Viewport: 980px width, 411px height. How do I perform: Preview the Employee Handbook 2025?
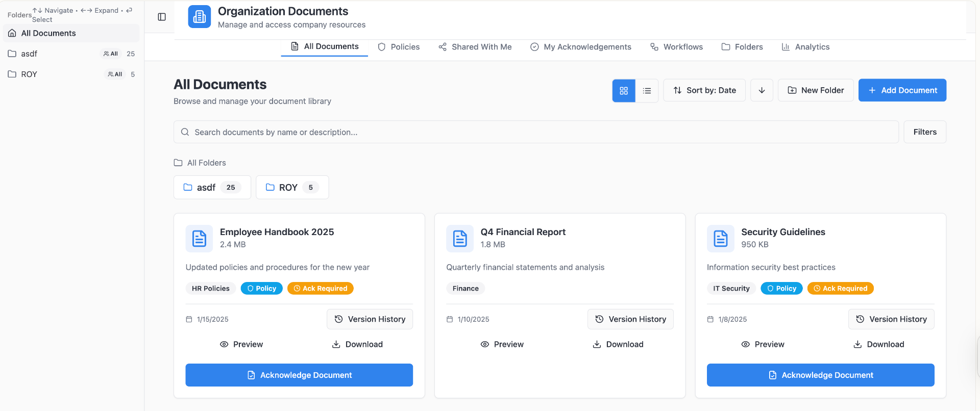[x=241, y=344]
